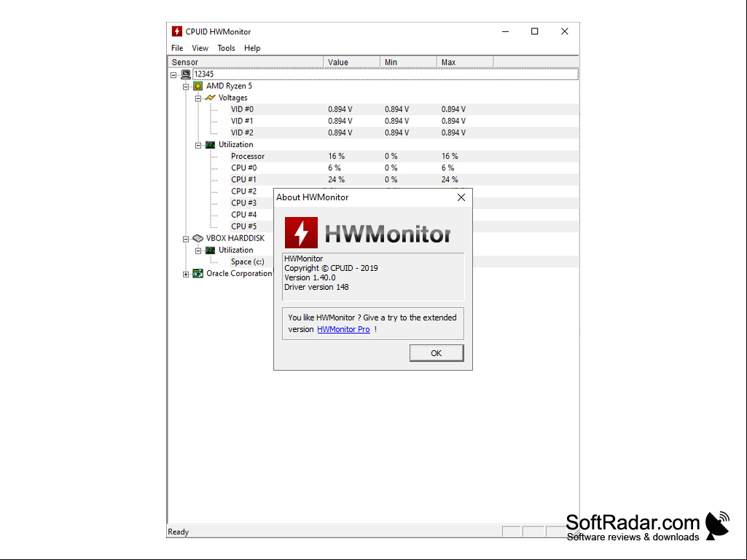The image size is (747, 560).
Task: Click the Sensor column header
Action: tap(246, 62)
